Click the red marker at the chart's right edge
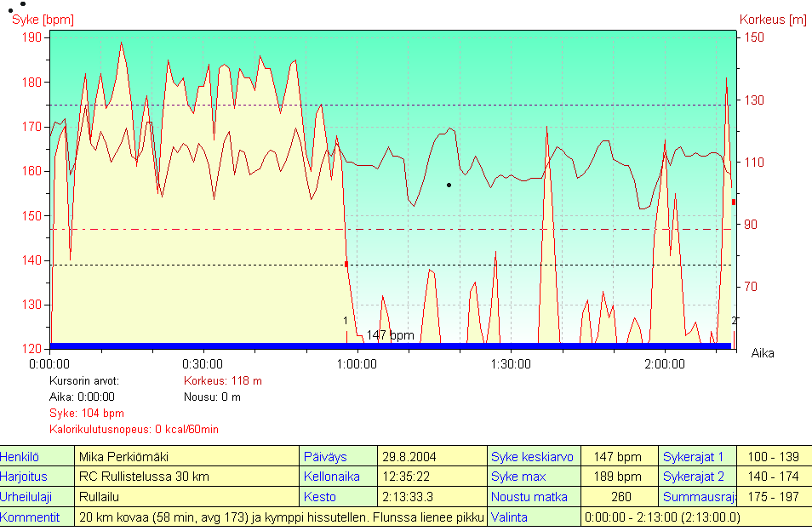 (x=734, y=202)
